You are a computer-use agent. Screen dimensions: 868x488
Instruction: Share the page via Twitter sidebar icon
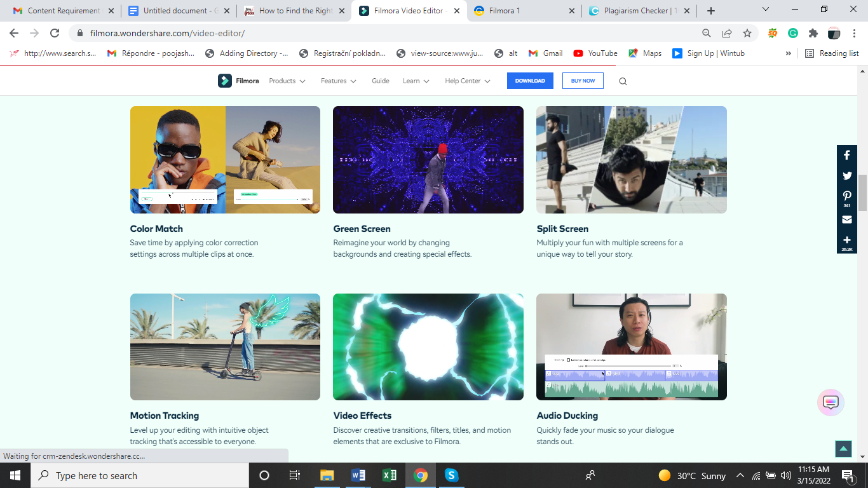(x=847, y=176)
